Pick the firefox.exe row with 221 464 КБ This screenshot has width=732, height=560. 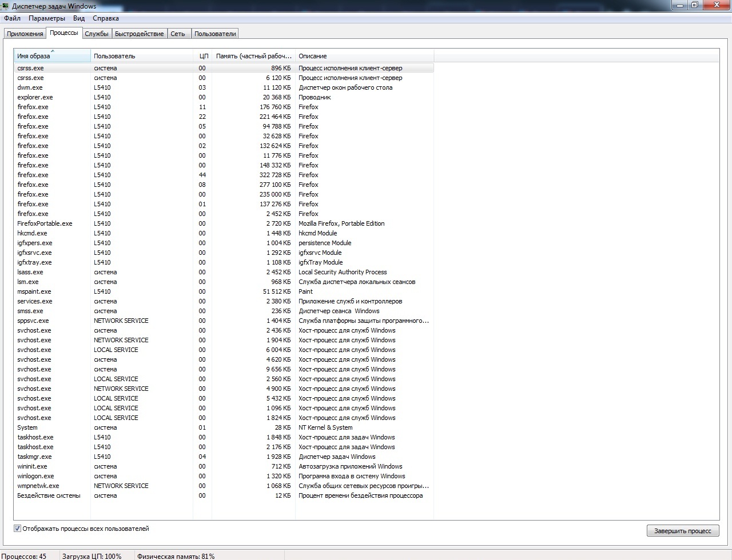pyautogui.click(x=224, y=117)
